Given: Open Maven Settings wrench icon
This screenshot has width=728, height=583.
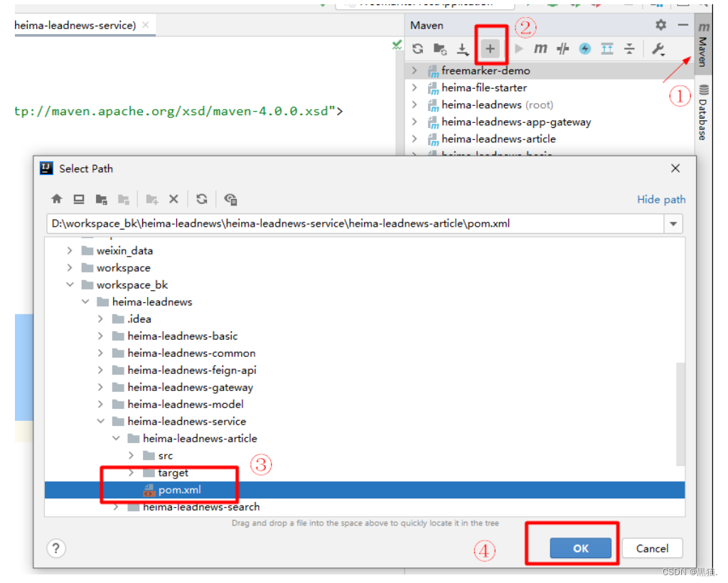Looking at the screenshot, I should click(658, 49).
